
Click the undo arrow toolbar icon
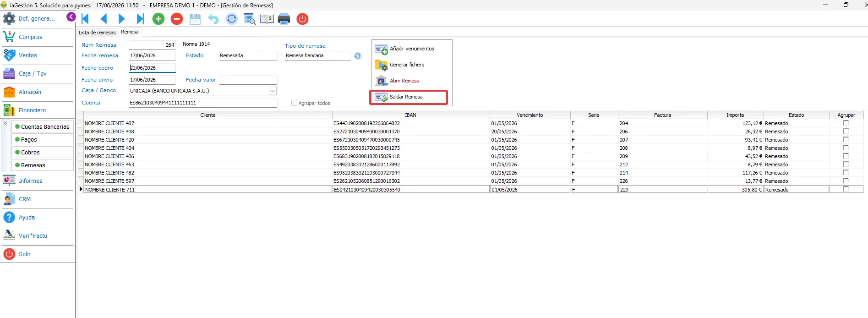point(213,19)
